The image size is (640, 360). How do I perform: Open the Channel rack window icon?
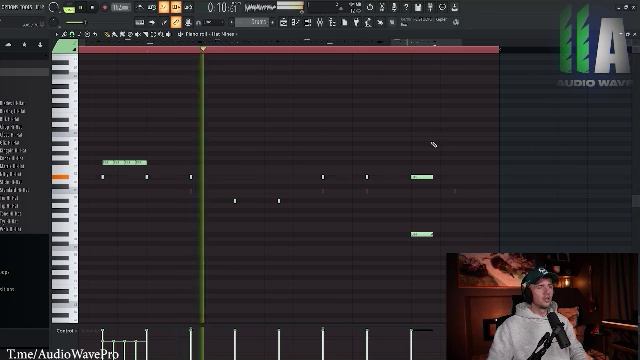pyautogui.click(x=308, y=22)
